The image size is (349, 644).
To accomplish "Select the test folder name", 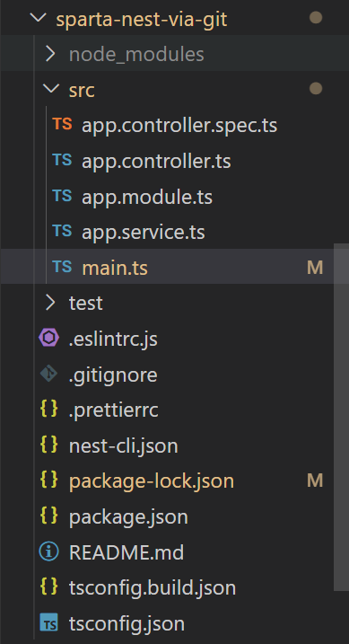I will pyautogui.click(x=86, y=304).
